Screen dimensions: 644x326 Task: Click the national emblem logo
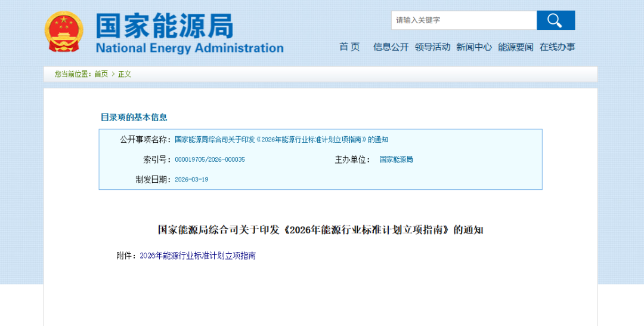(64, 32)
